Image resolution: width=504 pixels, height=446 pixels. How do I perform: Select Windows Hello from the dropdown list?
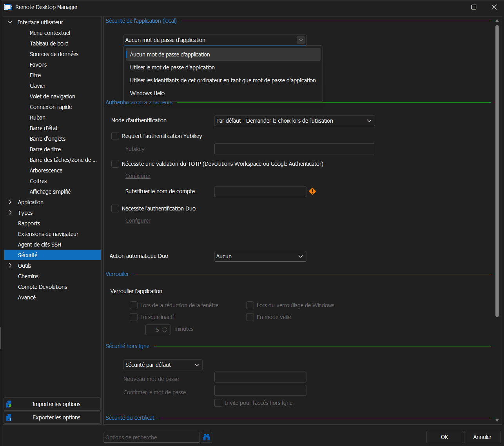[x=147, y=93]
